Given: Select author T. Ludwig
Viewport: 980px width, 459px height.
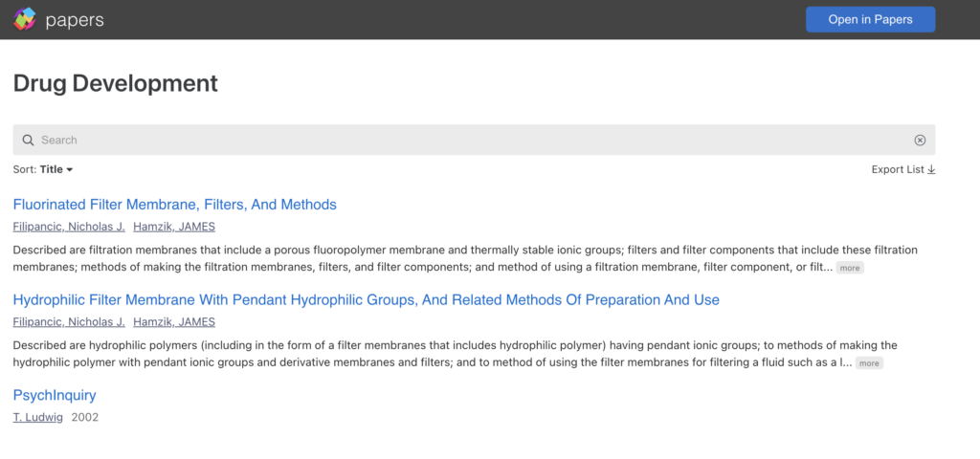Looking at the screenshot, I should click(38, 418).
